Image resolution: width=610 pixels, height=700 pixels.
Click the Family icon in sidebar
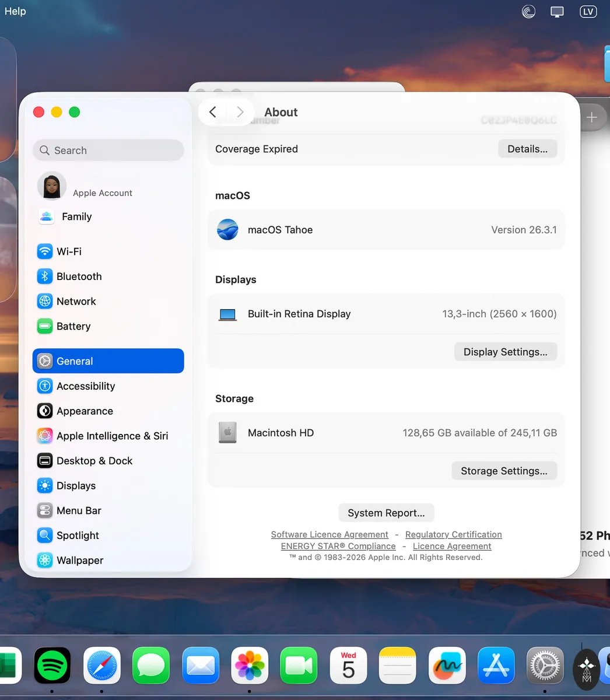(46, 216)
